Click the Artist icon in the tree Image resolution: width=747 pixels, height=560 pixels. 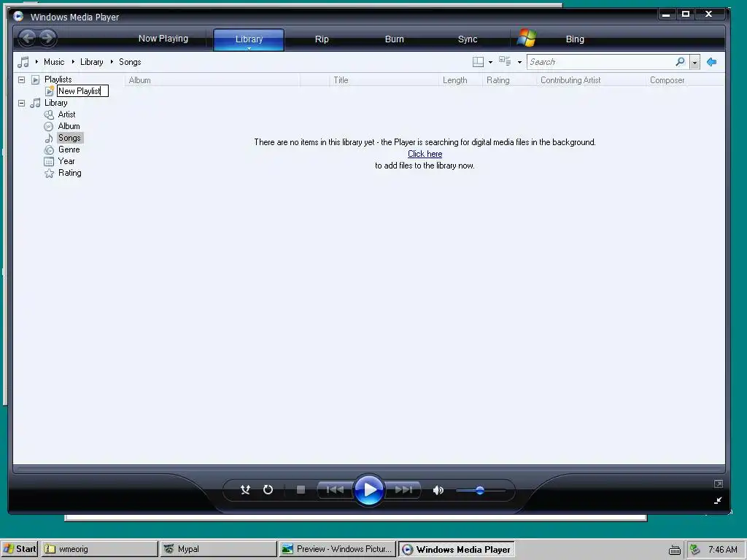[49, 114]
